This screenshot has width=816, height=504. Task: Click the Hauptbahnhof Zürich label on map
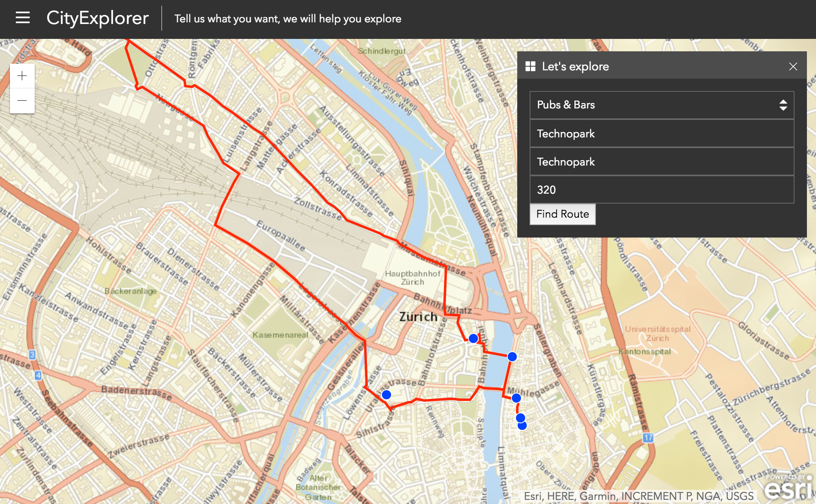[413, 278]
